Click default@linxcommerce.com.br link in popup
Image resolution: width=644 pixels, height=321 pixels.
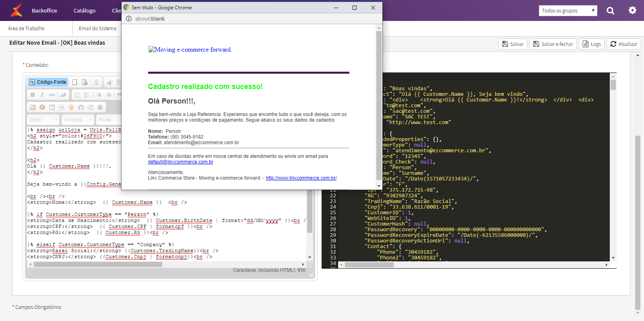click(181, 162)
